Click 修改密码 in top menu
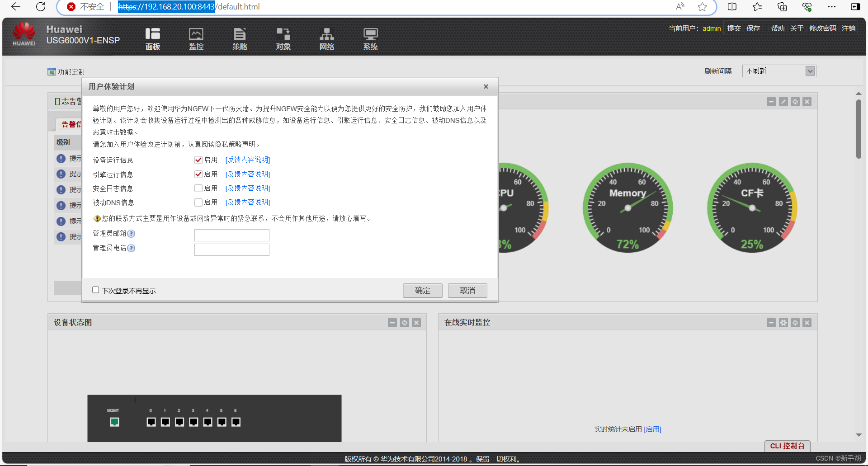This screenshot has width=868, height=466. [823, 28]
